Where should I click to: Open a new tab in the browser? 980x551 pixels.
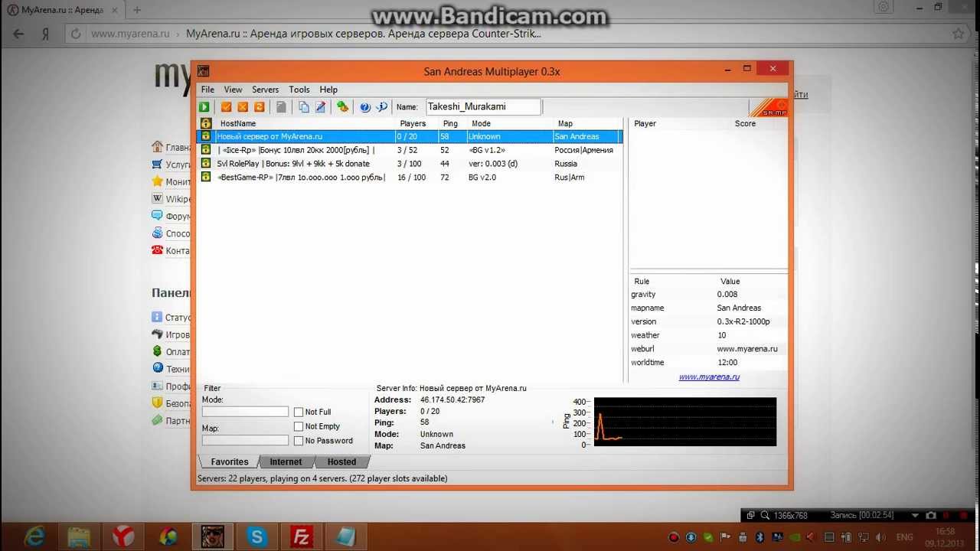click(137, 10)
